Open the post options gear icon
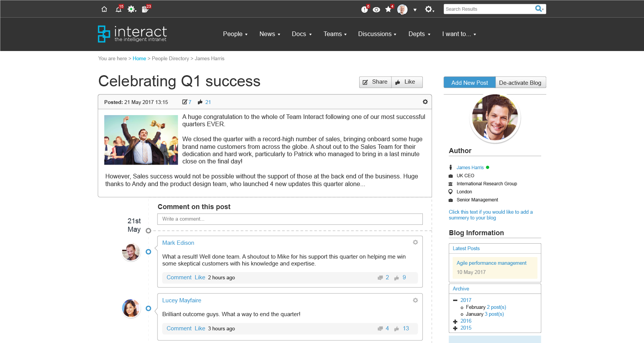This screenshot has width=644, height=343. (425, 102)
